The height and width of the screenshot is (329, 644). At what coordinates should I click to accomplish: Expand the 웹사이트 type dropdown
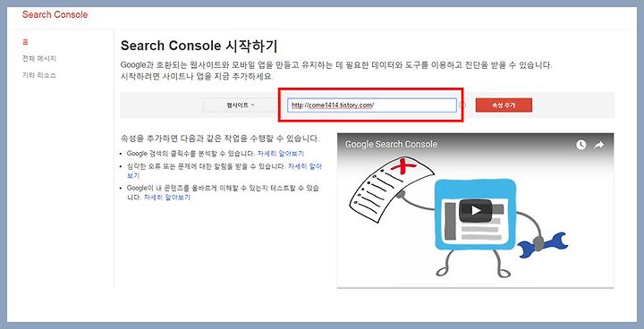point(241,105)
